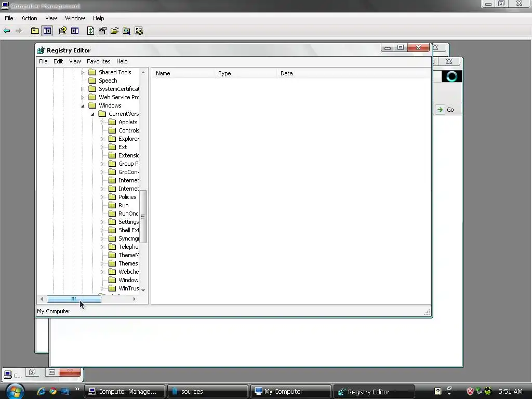Select the Run registry key
Viewport: 532px width, 399px height.
(124, 205)
